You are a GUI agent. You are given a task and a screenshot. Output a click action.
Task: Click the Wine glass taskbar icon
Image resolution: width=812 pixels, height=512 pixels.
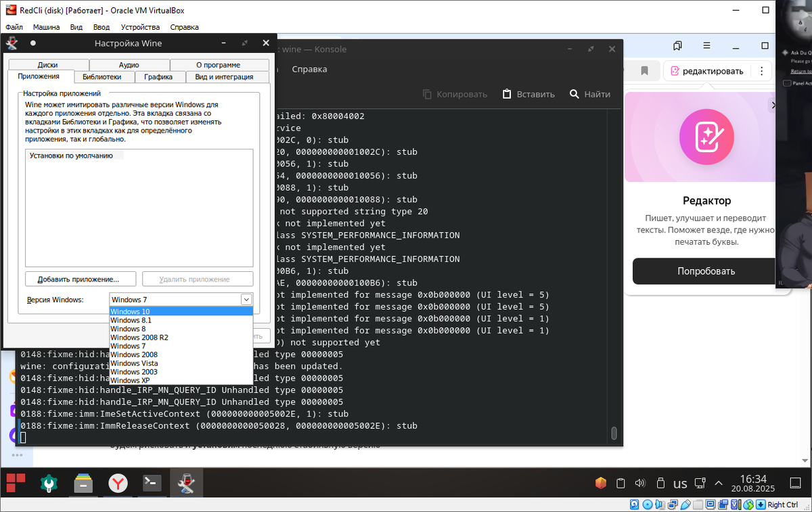[186, 483]
